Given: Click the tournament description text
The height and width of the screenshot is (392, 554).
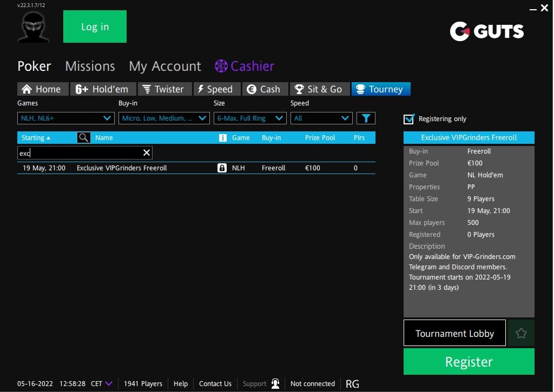Looking at the screenshot, I should pyautogui.click(x=462, y=272).
